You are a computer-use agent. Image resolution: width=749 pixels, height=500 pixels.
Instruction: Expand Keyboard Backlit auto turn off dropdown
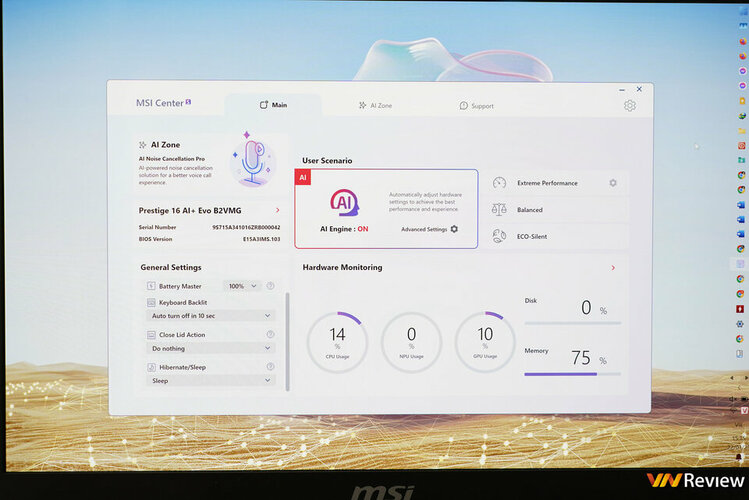click(210, 316)
